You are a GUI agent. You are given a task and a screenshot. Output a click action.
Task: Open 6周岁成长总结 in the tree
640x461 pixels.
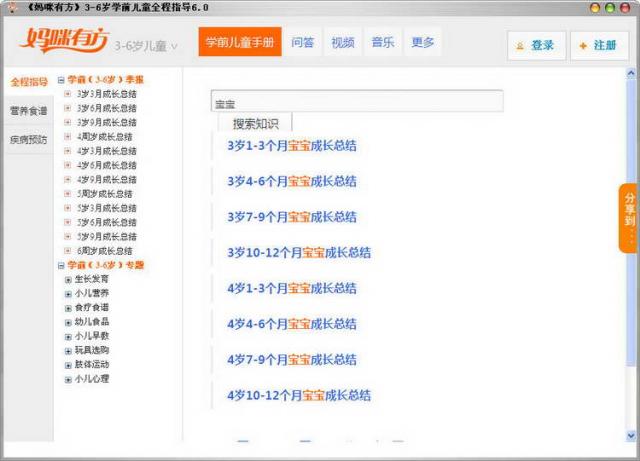point(104,251)
